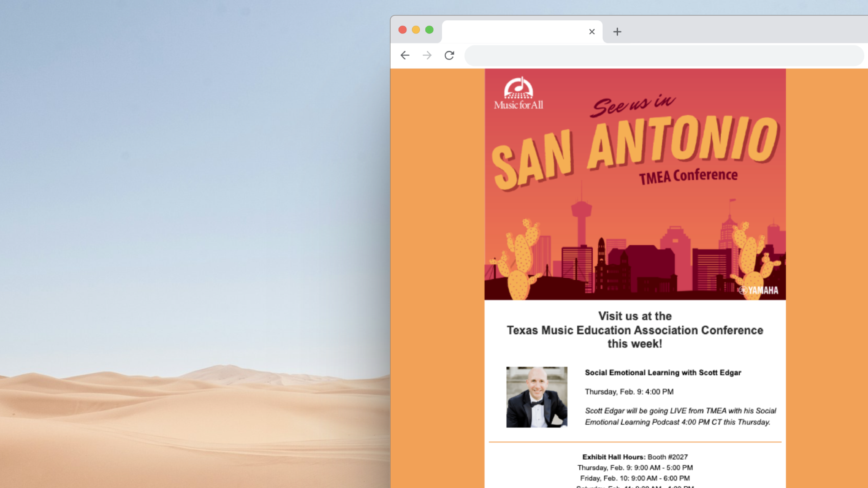The image size is (868, 488).
Task: Click 'Thursday, Feb. 9: 9:00 AM - 5:00 PM'
Action: click(x=635, y=467)
